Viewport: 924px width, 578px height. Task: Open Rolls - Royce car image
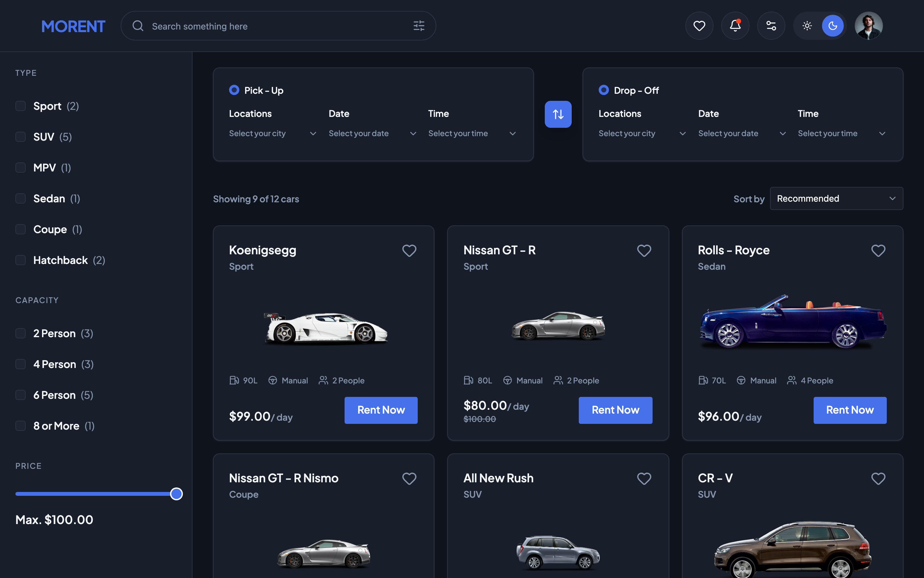[x=793, y=321]
